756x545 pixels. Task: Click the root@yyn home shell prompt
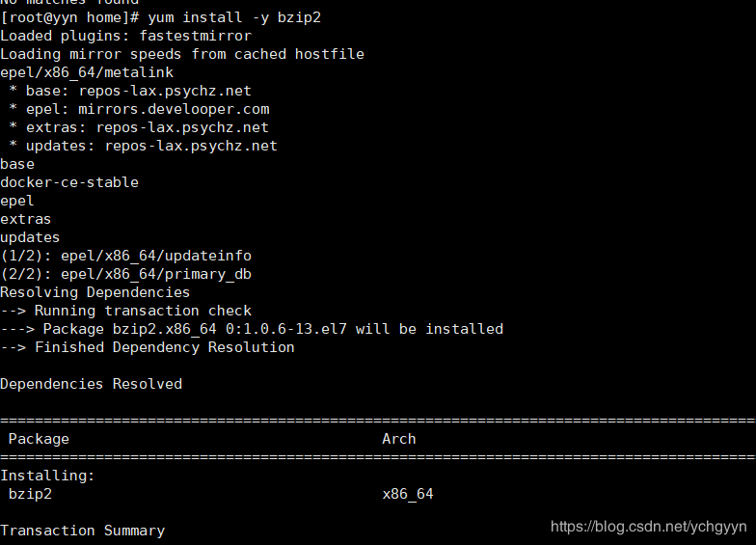69,17
